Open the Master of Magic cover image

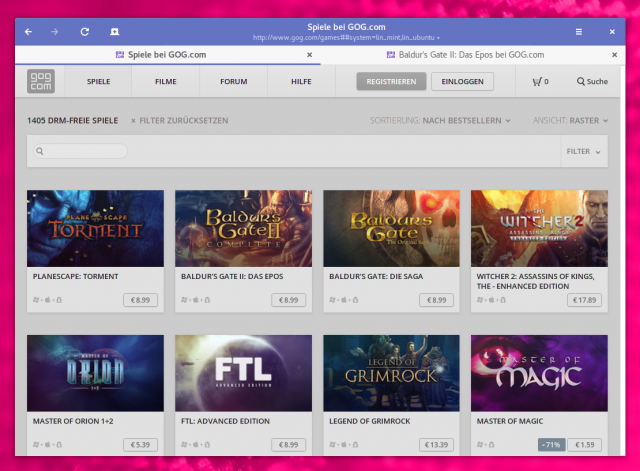click(x=539, y=373)
